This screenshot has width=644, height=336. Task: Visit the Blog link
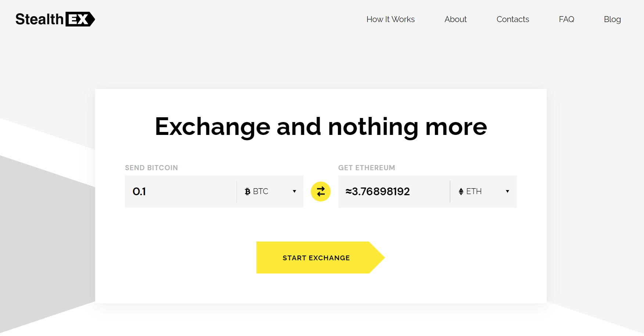point(612,19)
